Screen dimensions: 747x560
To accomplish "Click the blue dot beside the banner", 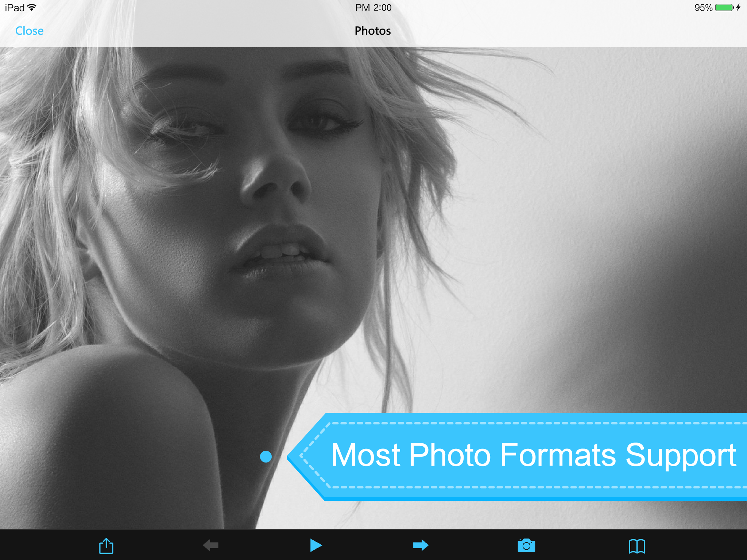I will (x=266, y=456).
